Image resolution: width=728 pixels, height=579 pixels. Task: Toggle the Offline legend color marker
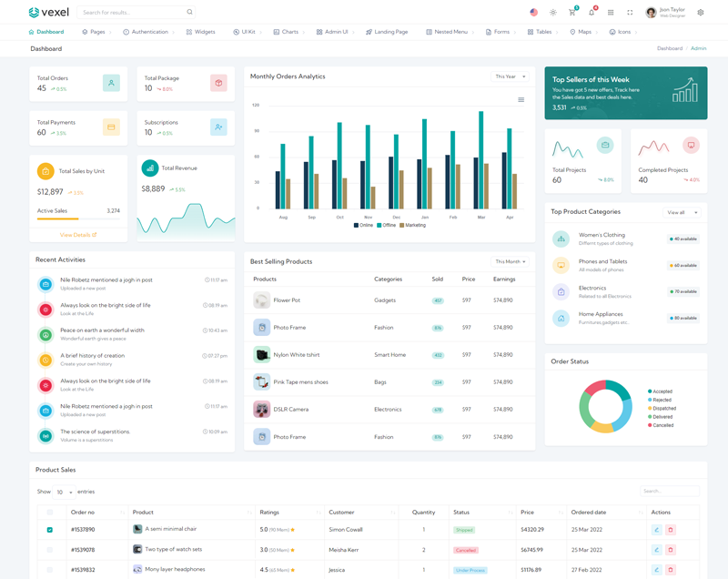(x=380, y=225)
